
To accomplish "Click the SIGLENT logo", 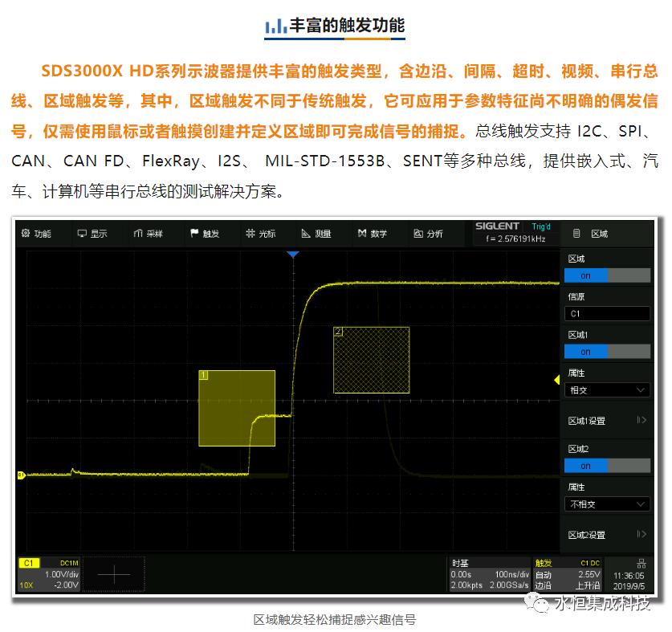I will (x=497, y=226).
